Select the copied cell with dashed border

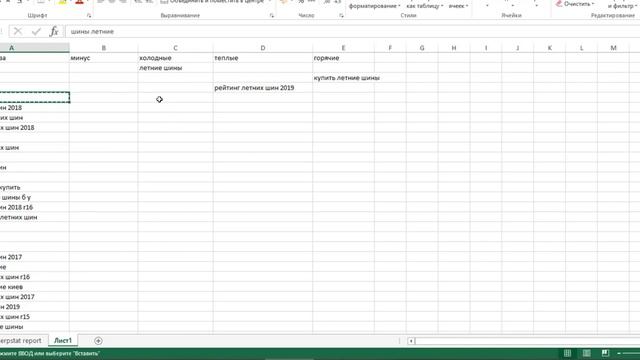[x=34, y=98]
